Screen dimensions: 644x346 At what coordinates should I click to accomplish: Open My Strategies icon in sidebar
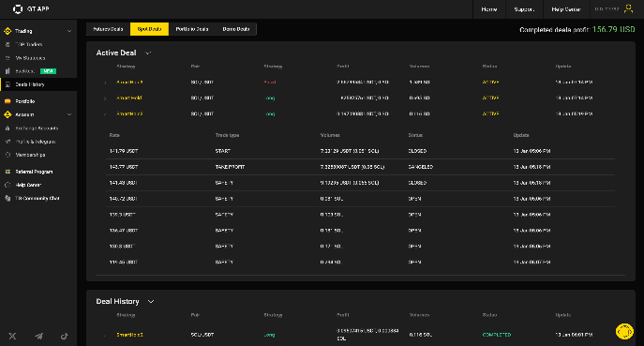7,58
